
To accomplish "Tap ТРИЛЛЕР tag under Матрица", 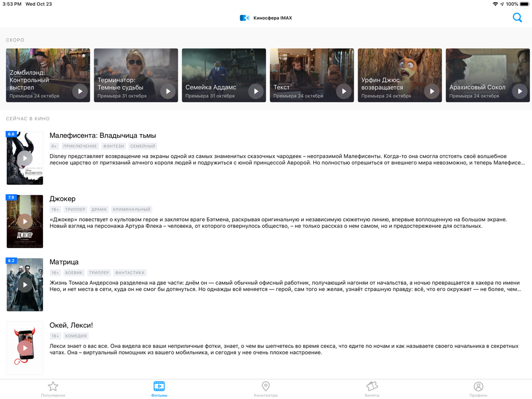I will [99, 273].
